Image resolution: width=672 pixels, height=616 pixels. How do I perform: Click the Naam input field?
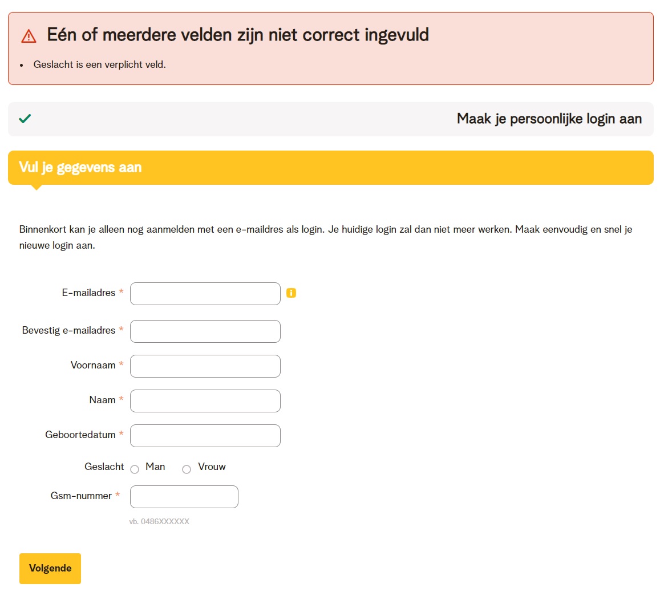pyautogui.click(x=205, y=401)
